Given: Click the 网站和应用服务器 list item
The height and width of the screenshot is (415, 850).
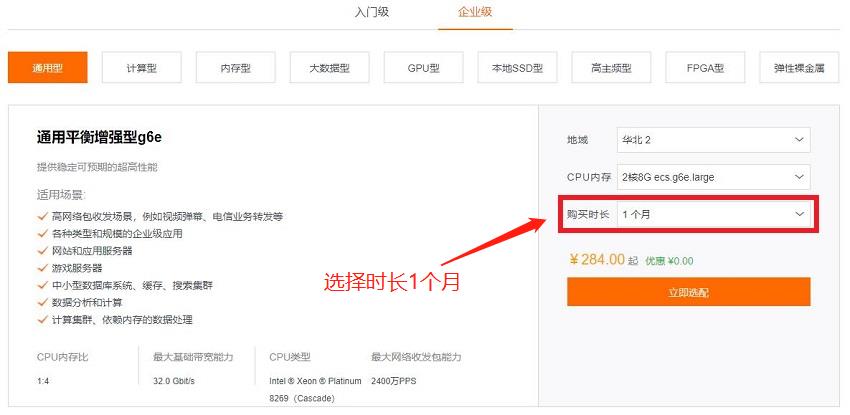Looking at the screenshot, I should 92,251.
